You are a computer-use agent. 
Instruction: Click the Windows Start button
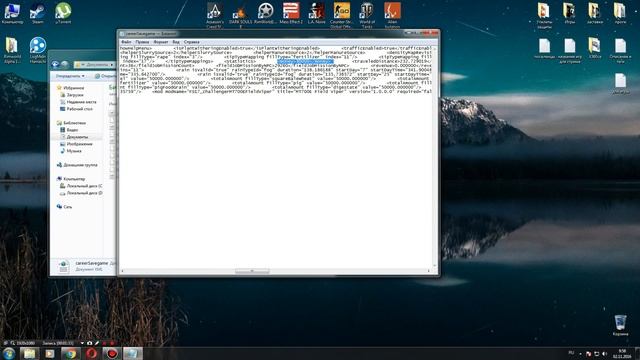(9, 353)
